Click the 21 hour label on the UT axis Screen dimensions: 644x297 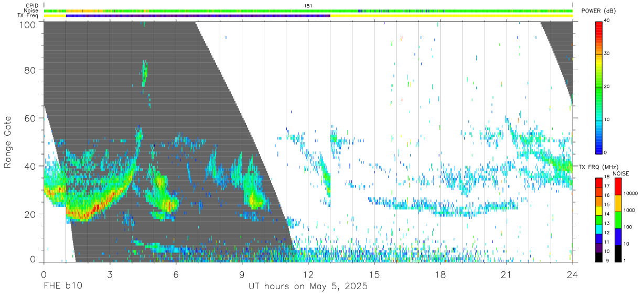[507, 274]
